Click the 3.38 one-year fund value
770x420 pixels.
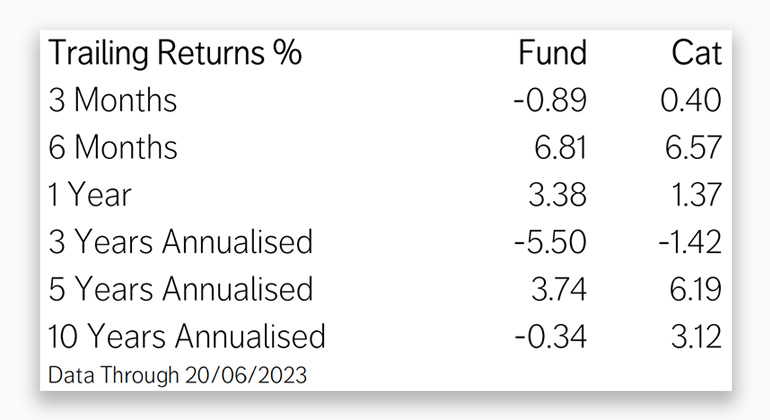[x=558, y=194]
